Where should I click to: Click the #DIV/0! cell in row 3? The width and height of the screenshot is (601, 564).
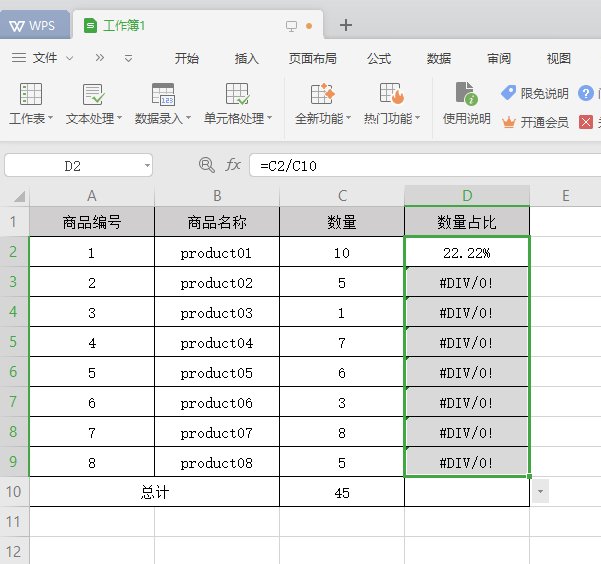(467, 282)
